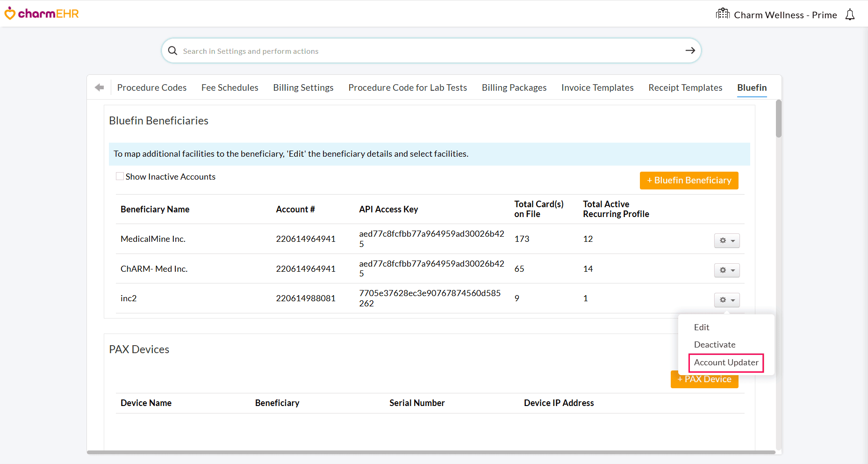Open the gear menu for ChARM- Med Inc.
The image size is (868, 464).
[724, 270]
